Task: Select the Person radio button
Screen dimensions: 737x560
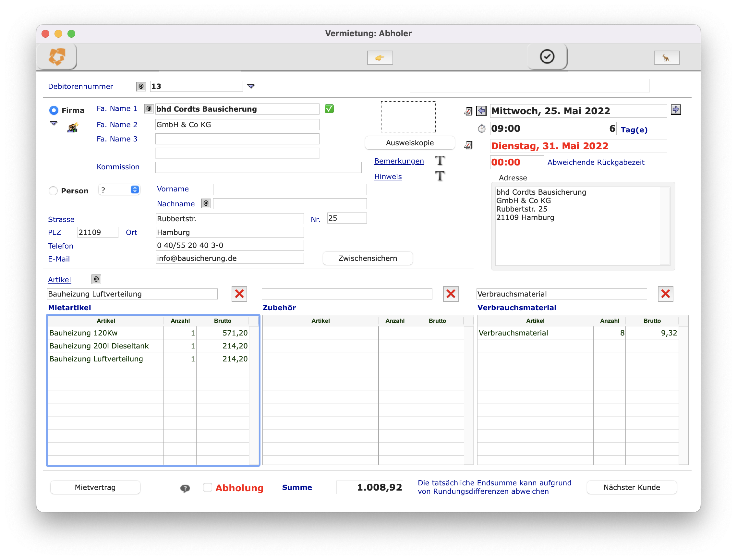Action: click(x=53, y=191)
